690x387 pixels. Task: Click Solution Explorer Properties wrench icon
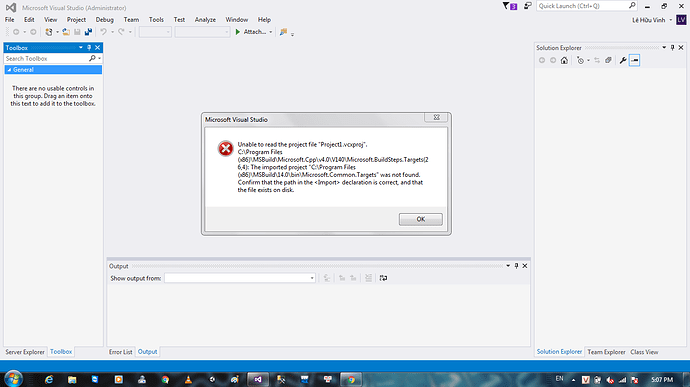623,60
